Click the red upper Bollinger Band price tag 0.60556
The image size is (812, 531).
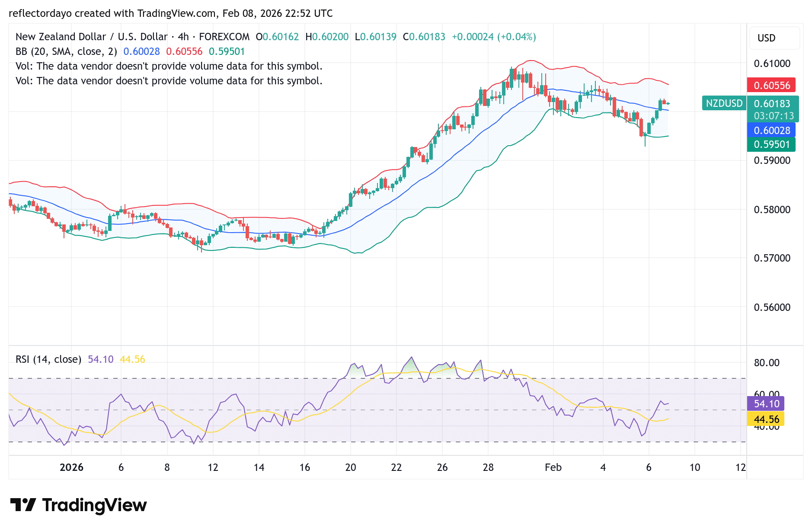click(771, 85)
